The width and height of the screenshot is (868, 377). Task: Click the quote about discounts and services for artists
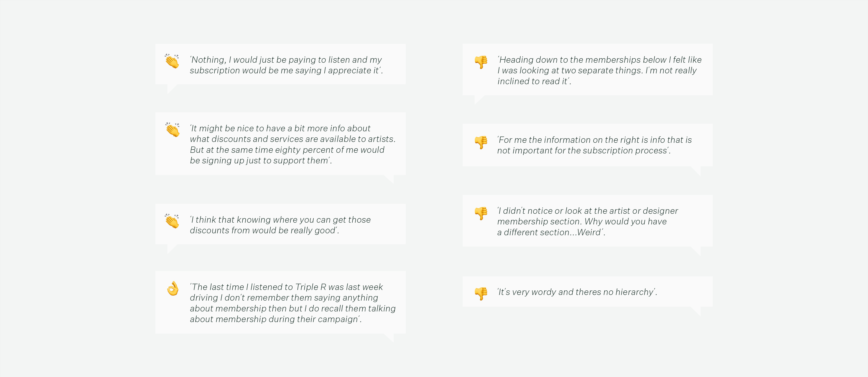tap(293, 144)
